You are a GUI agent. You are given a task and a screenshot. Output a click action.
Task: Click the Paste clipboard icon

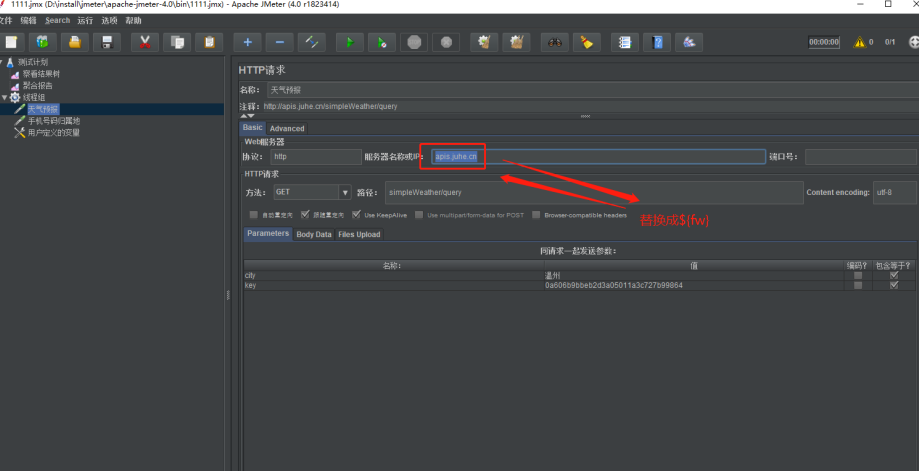tap(209, 42)
